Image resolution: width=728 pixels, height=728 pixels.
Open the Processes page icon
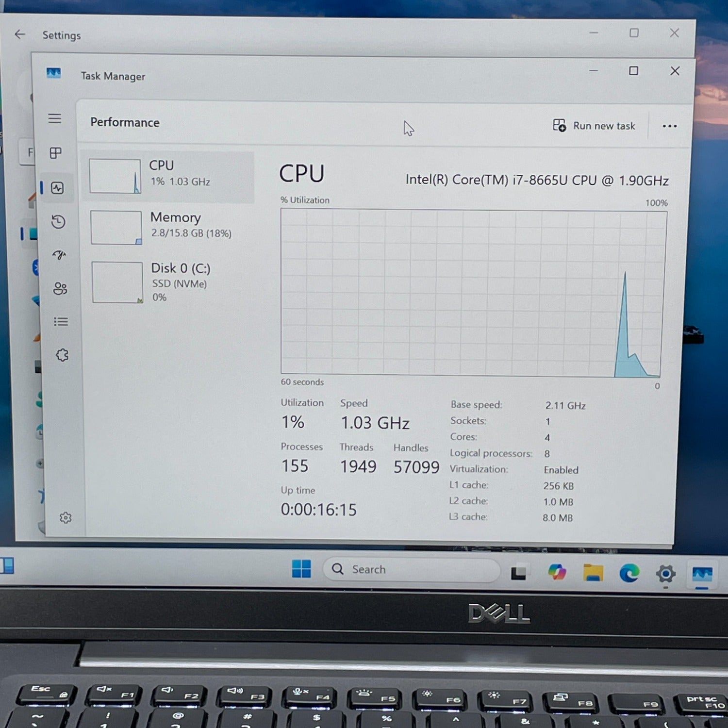[56, 153]
